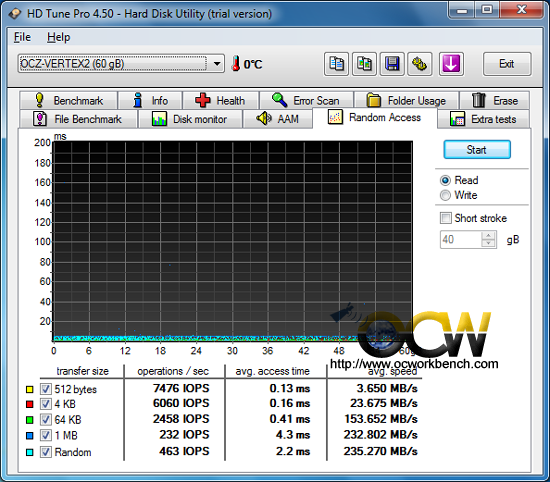
Task: Uncheck the 1 MB transfer size
Action: click(45, 435)
